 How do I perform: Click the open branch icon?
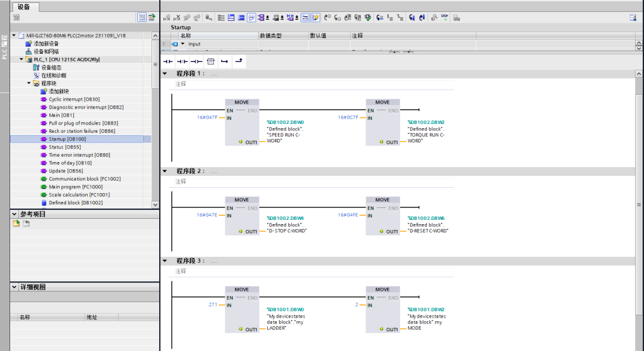point(224,61)
